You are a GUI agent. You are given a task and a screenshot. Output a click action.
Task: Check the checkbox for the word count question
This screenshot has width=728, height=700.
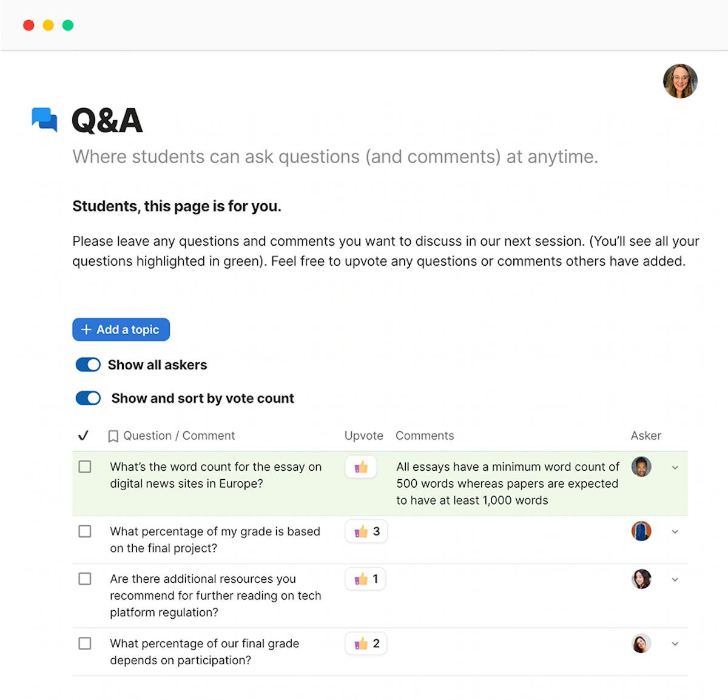(85, 466)
